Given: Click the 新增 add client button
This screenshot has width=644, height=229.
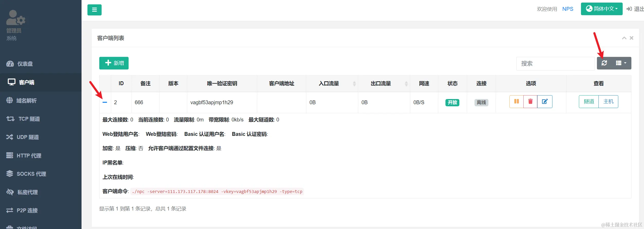Looking at the screenshot, I should [x=114, y=63].
